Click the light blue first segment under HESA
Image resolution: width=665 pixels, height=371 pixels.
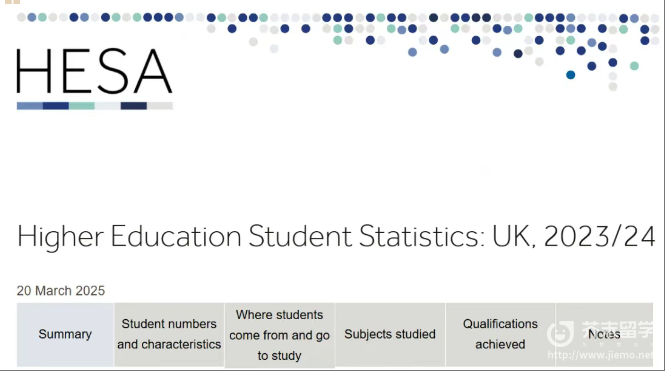(x=30, y=106)
